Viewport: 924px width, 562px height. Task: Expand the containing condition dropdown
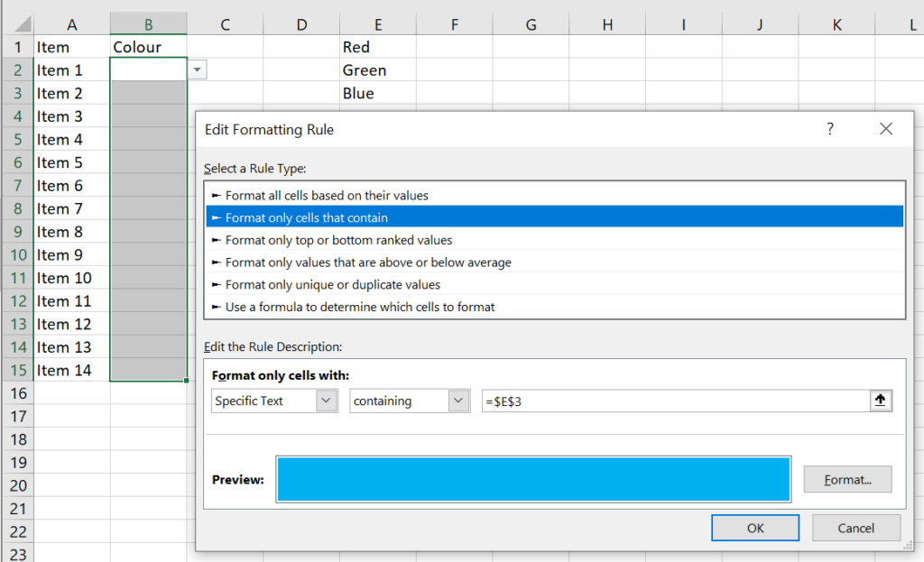coord(459,401)
